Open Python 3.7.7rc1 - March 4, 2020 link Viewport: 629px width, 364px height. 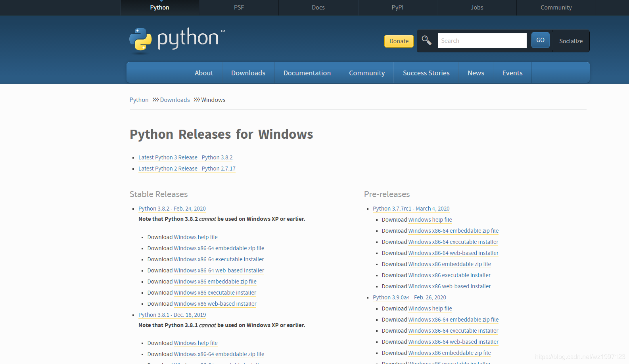click(411, 209)
